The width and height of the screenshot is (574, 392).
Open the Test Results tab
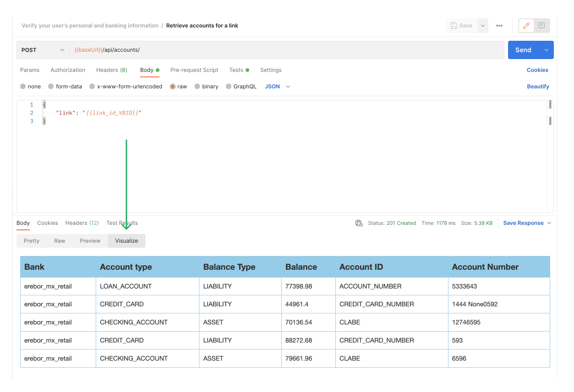tap(122, 223)
